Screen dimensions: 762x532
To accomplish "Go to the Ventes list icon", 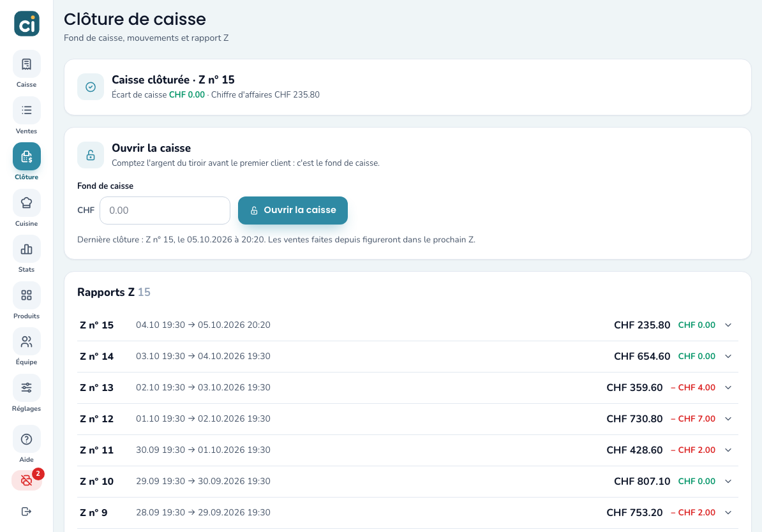I will pyautogui.click(x=27, y=110).
